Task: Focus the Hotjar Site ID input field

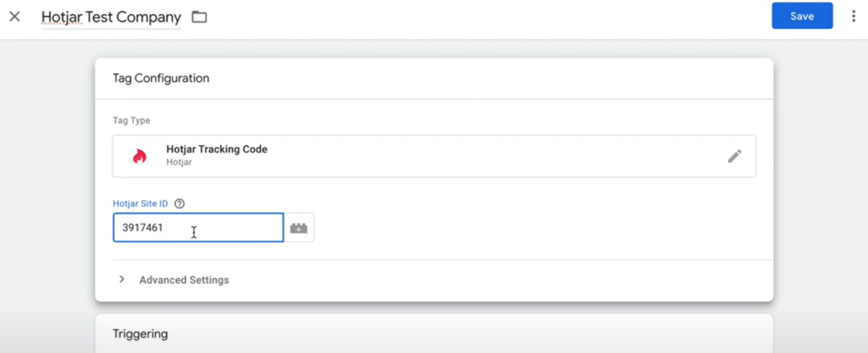Action: (198, 228)
